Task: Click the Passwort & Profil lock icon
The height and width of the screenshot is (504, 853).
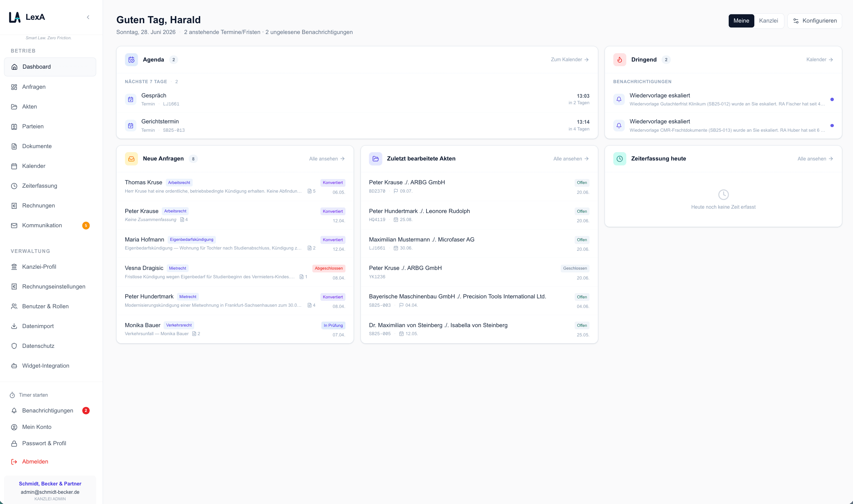Action: tap(14, 443)
